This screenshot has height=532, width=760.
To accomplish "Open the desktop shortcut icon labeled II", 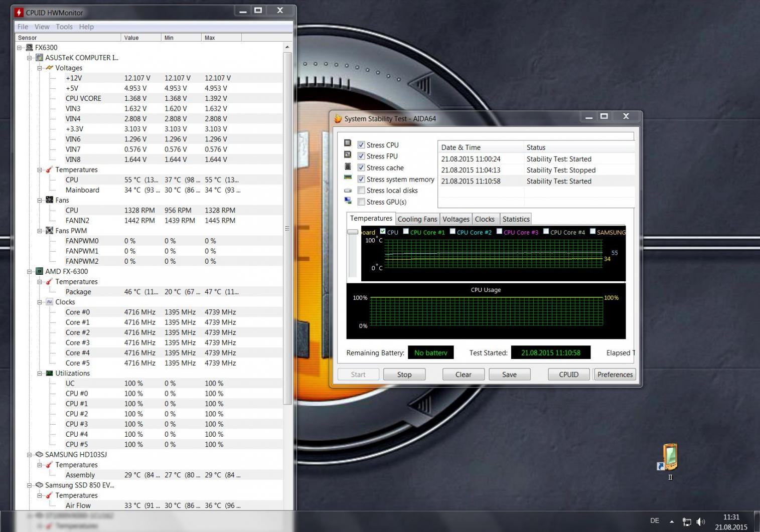I will coord(669,457).
